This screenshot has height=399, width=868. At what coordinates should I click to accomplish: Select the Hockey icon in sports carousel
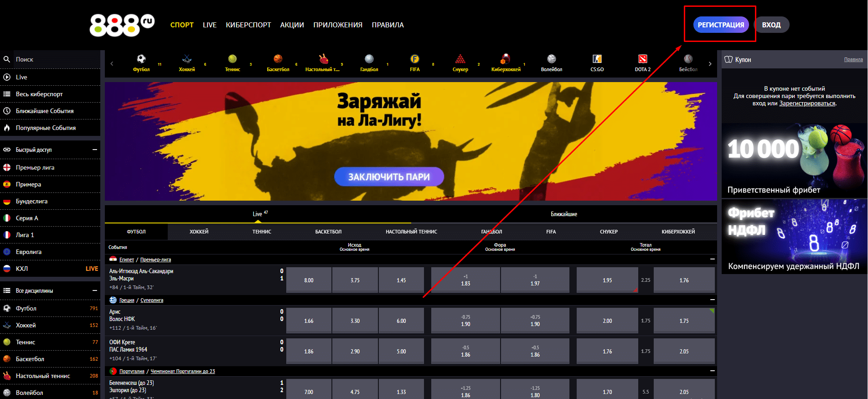(187, 59)
